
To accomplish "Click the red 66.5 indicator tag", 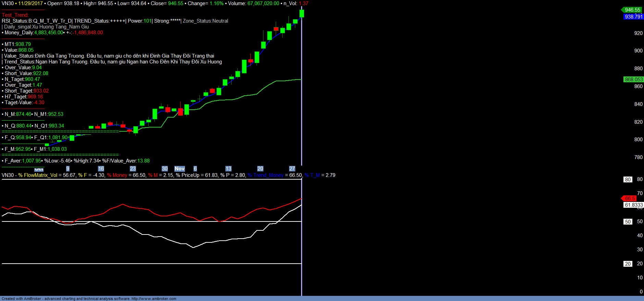I will [x=630, y=198].
